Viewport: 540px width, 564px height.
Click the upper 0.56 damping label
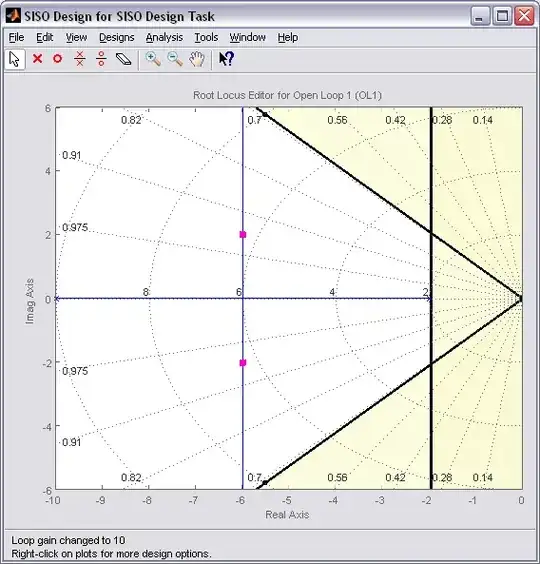click(x=337, y=120)
